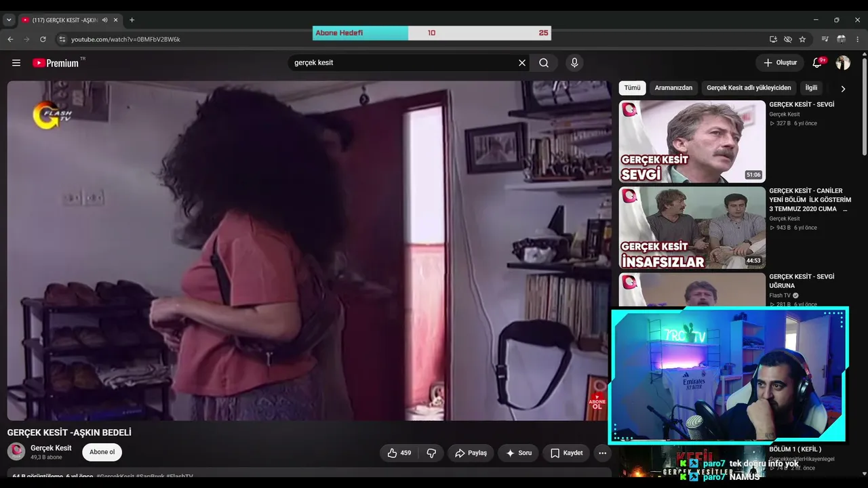
Task: Start voice search with the microphone
Action: [x=574, y=63]
